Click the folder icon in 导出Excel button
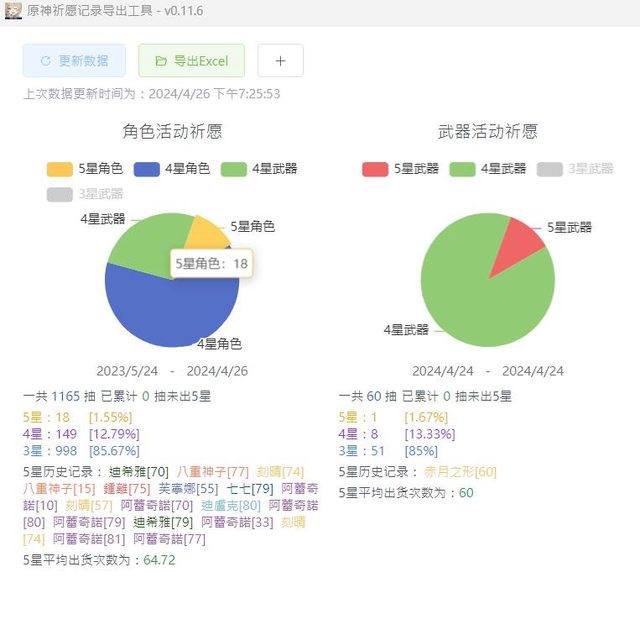Viewport: 640px width, 630px height. tap(161, 61)
